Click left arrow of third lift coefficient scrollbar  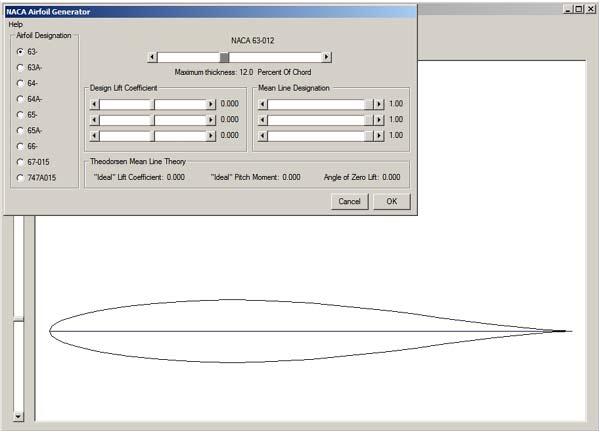coord(95,135)
